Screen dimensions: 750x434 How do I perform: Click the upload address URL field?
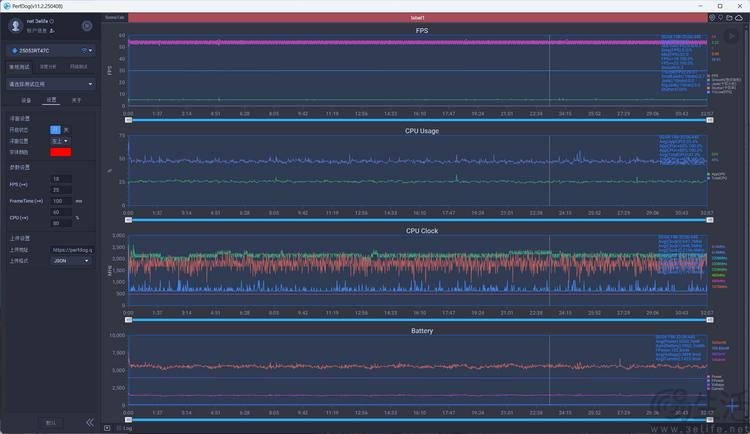coord(72,250)
